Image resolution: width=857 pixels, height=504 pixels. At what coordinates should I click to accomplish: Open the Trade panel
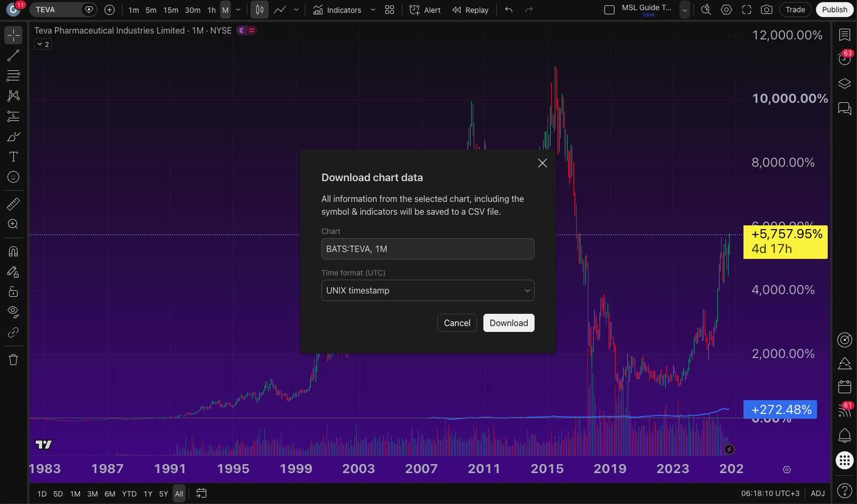pyautogui.click(x=795, y=10)
